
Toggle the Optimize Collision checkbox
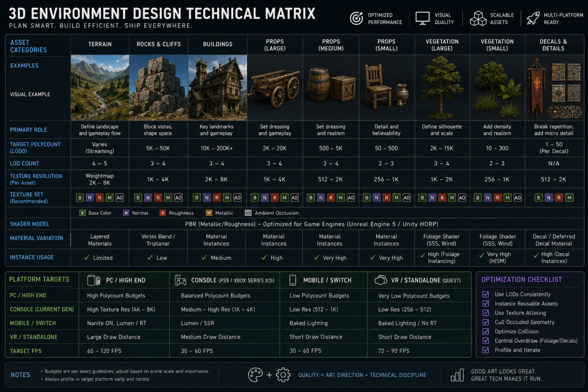(x=486, y=331)
